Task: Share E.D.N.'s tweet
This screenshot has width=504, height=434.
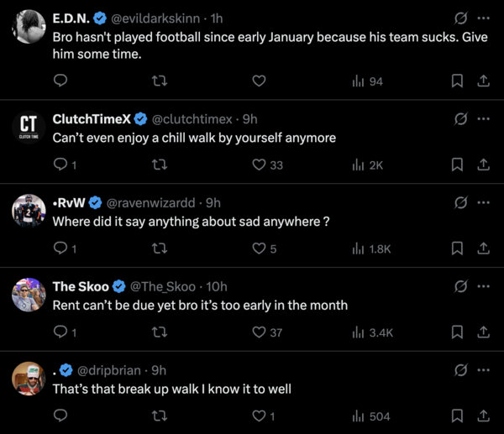Action: click(483, 81)
